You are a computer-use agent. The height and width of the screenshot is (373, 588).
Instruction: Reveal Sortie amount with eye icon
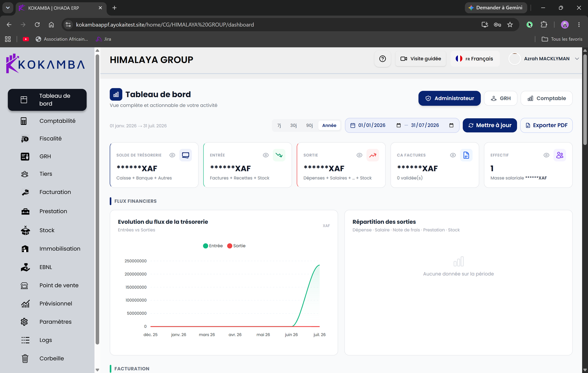point(359,155)
